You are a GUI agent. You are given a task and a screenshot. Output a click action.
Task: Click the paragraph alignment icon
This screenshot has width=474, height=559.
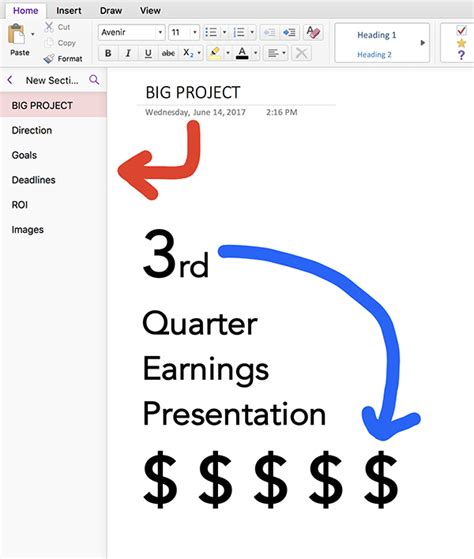273,53
